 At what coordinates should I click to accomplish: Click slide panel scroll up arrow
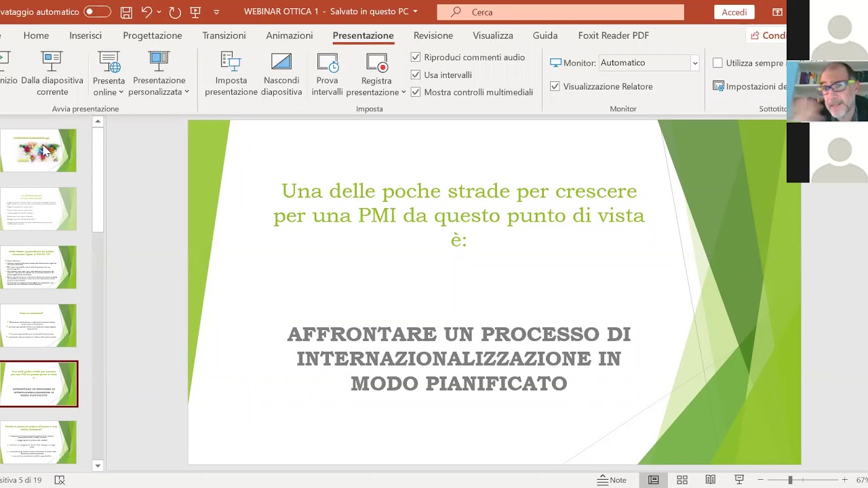[x=98, y=121]
